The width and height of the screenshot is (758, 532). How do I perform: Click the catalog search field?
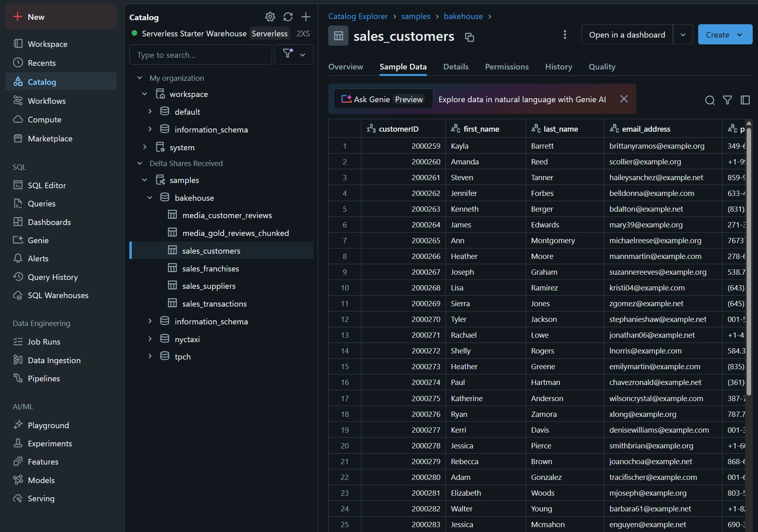click(201, 55)
